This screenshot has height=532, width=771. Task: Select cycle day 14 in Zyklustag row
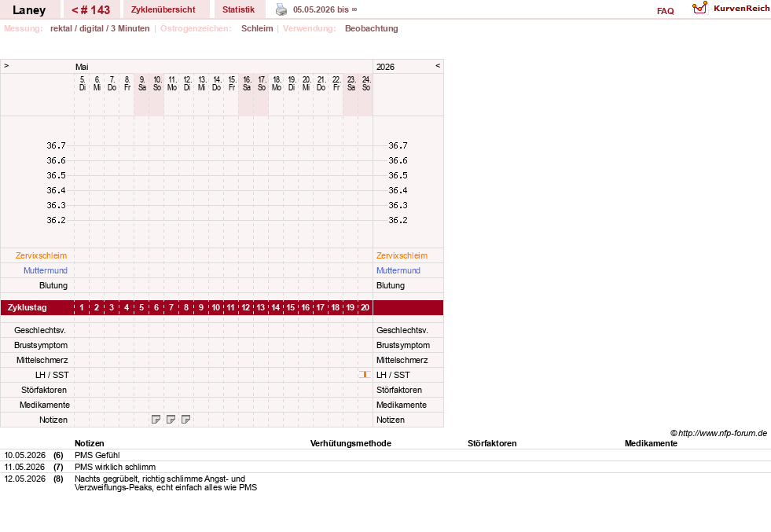coord(275,308)
